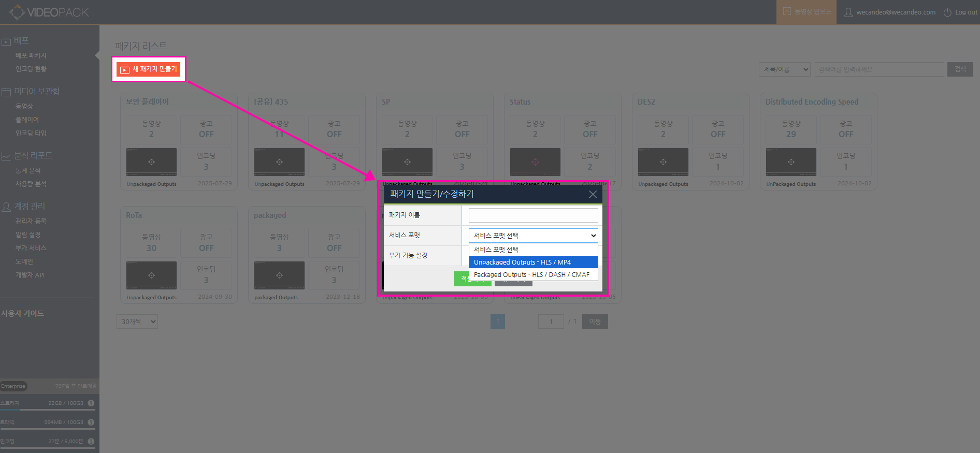Open 알림 설정 sidebar menu item

(28, 235)
